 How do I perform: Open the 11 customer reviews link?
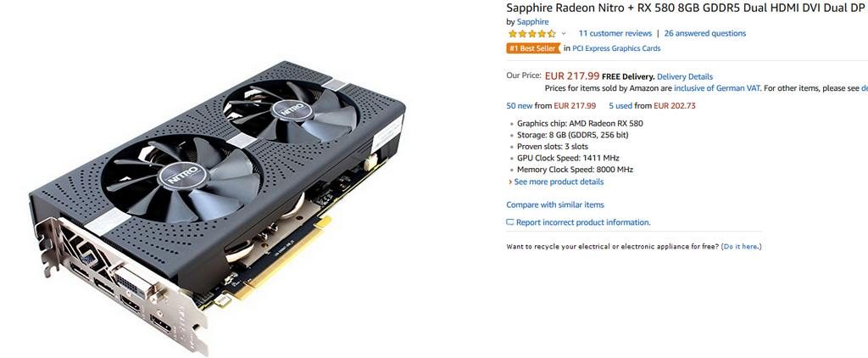point(615,33)
